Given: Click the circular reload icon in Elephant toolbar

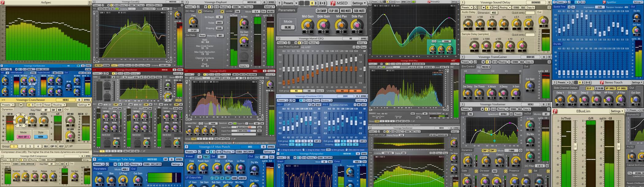Looking at the screenshot, I should pos(198,7).
